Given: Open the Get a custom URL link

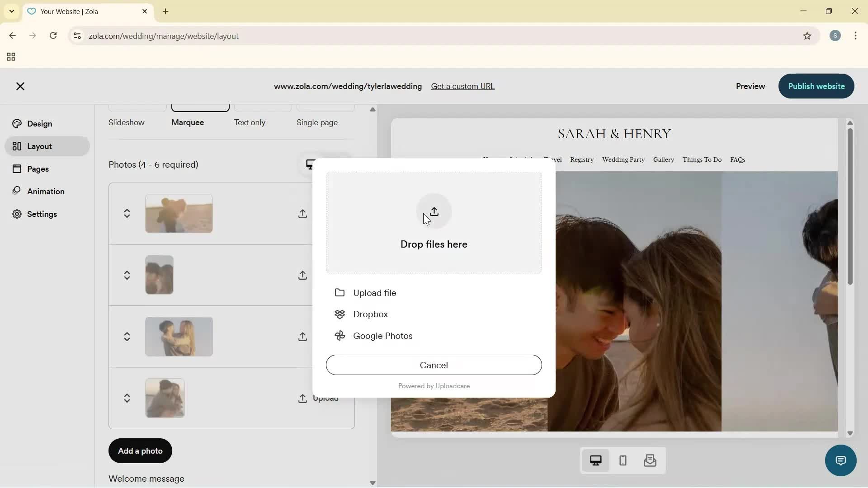Looking at the screenshot, I should tap(463, 86).
